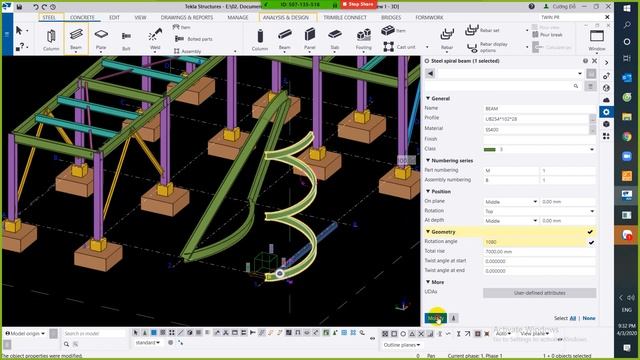640x360 pixels.
Task: Collapse the Position section
Action: click(x=428, y=191)
